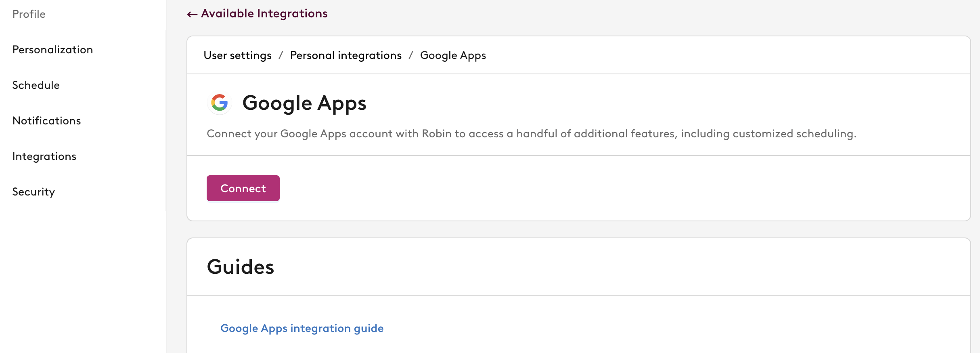Click the Connect your Google Apps description text
This screenshot has height=353, width=980.
(532, 134)
